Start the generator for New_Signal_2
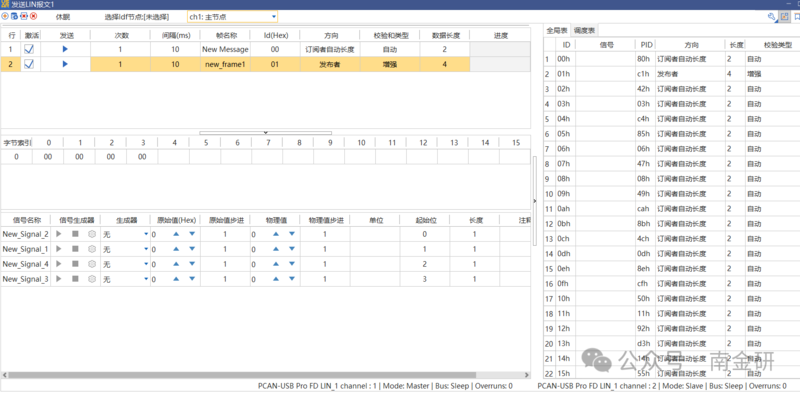 pos(59,234)
